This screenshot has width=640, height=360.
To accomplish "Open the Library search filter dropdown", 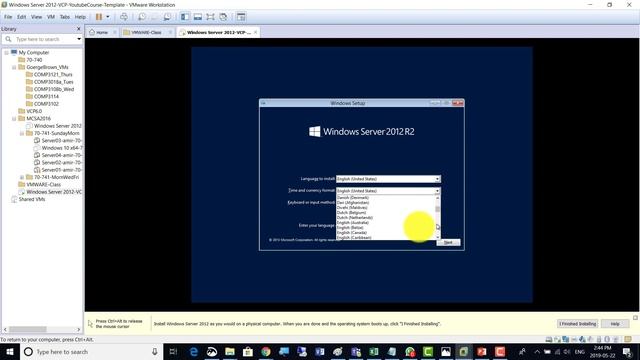I will click(x=79, y=39).
